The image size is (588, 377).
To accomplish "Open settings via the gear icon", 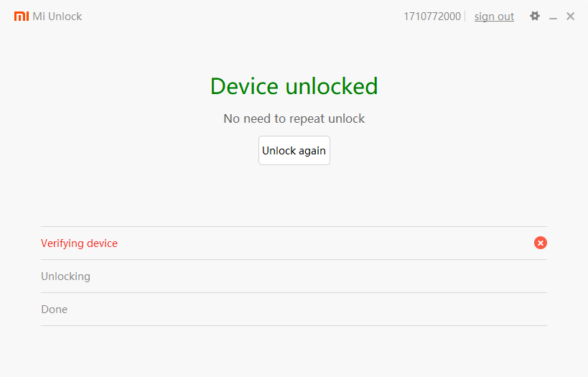I will [x=535, y=16].
